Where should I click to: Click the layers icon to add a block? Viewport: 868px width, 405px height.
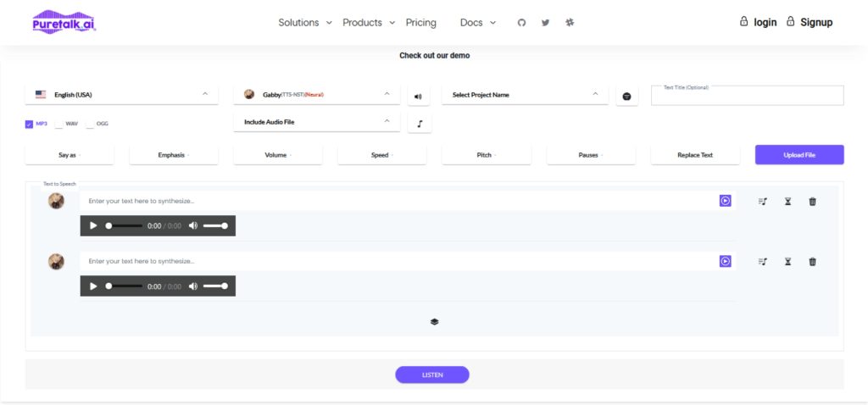tap(435, 322)
